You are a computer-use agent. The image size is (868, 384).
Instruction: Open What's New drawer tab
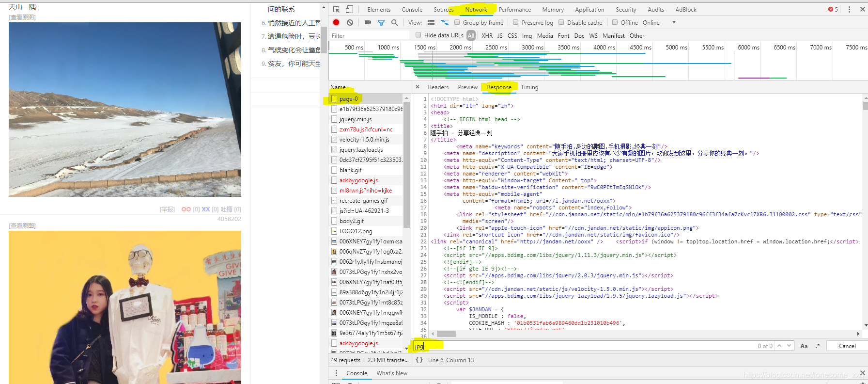[392, 373]
